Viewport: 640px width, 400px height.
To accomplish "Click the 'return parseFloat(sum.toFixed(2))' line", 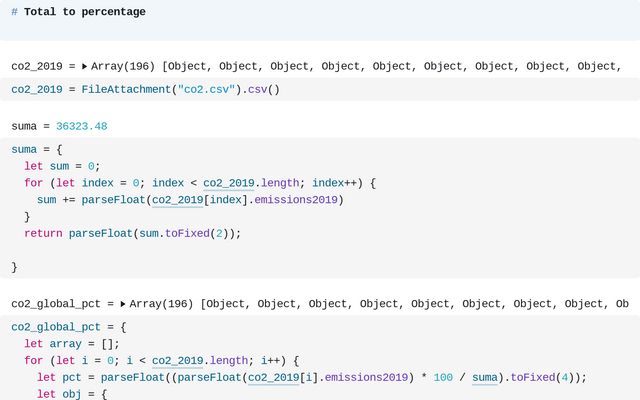I will coord(133,233).
